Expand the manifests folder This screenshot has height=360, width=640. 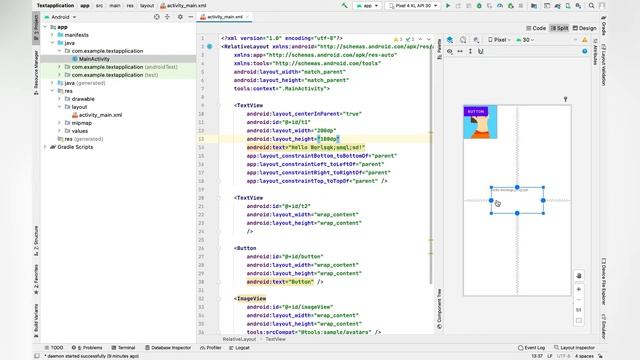click(x=52, y=35)
